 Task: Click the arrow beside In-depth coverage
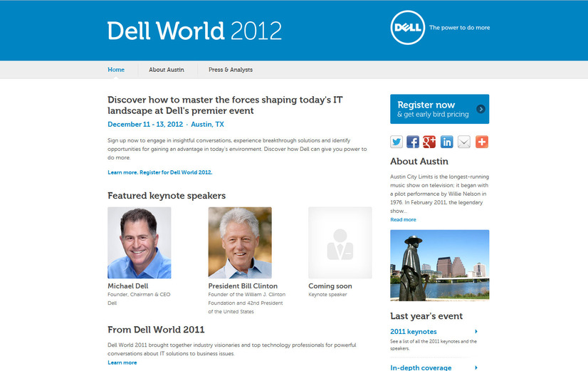(x=476, y=367)
